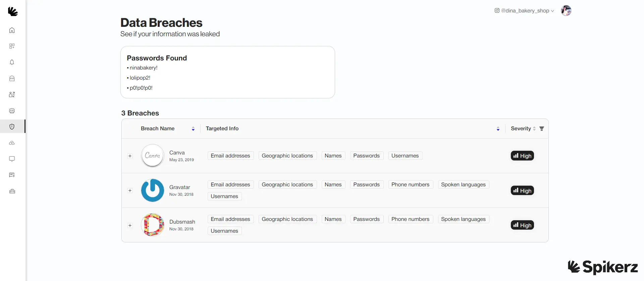Screen dimensions: 644x281
Task: Click Email addresses tag in Gravatar row
Action: 230,185
